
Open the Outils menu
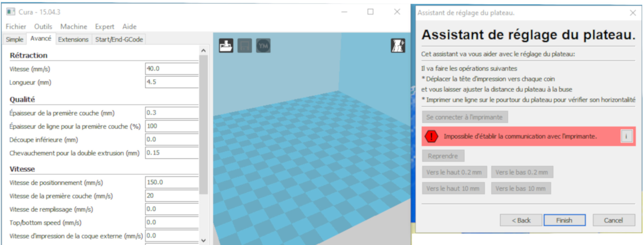coord(43,27)
